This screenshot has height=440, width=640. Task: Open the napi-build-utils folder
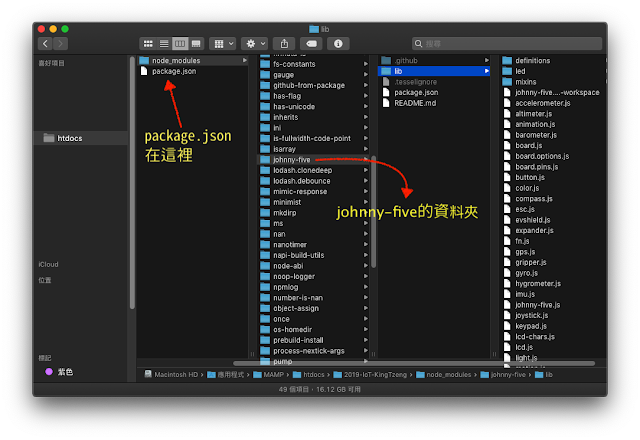point(314,255)
